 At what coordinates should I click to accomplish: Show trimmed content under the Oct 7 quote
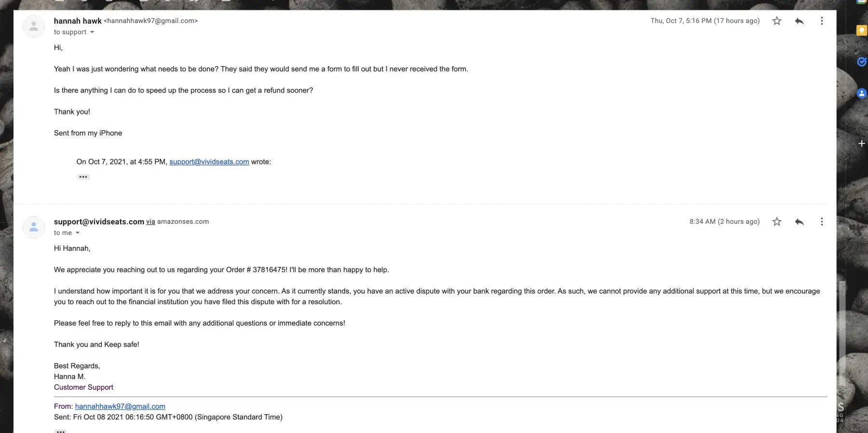[x=83, y=177]
